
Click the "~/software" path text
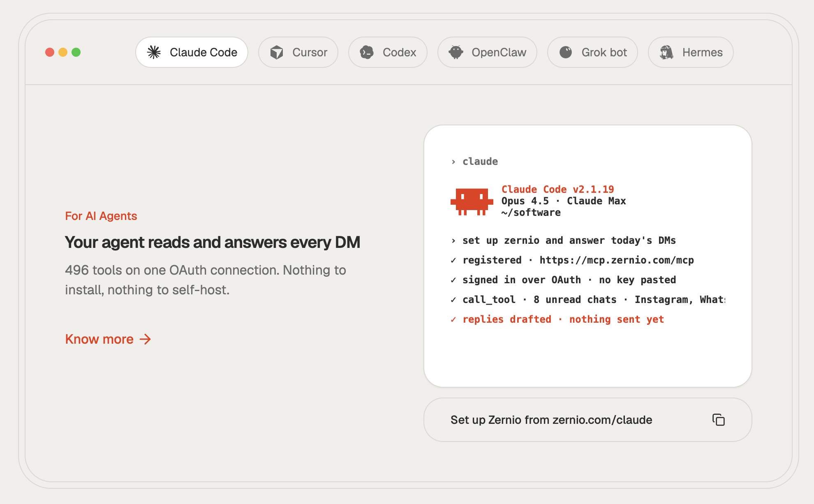tap(531, 213)
